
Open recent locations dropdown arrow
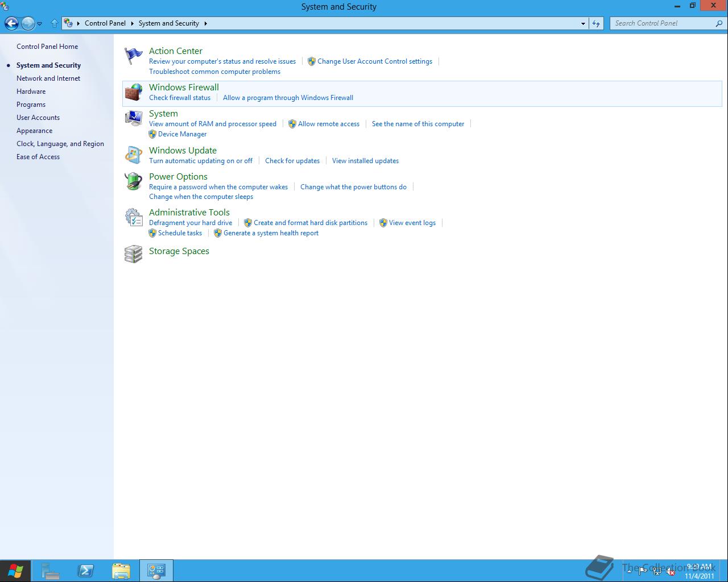click(x=39, y=24)
